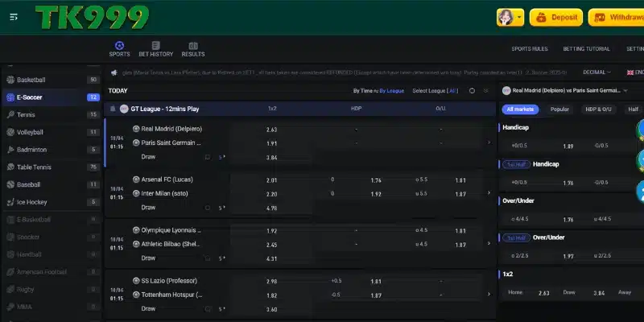This screenshot has width=644, height=322.
Task: Open the Select League filter
Action: 435,91
